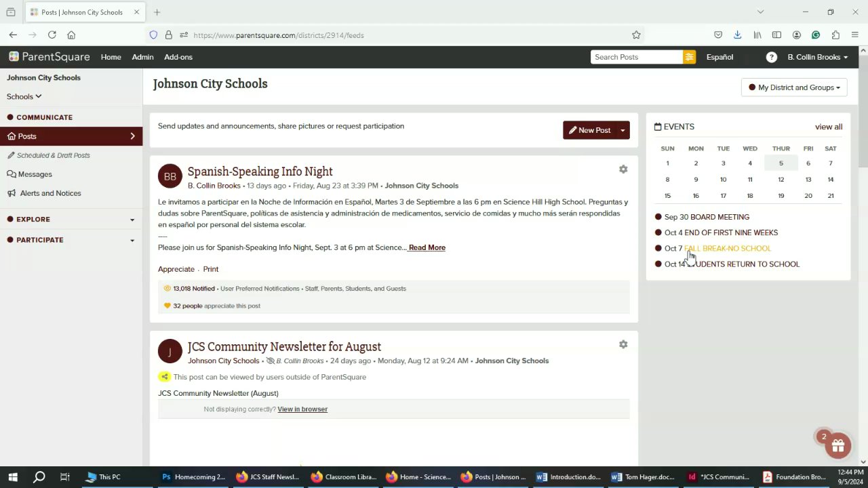Go back to previous page
Image resolution: width=868 pixels, height=488 pixels.
(x=13, y=35)
